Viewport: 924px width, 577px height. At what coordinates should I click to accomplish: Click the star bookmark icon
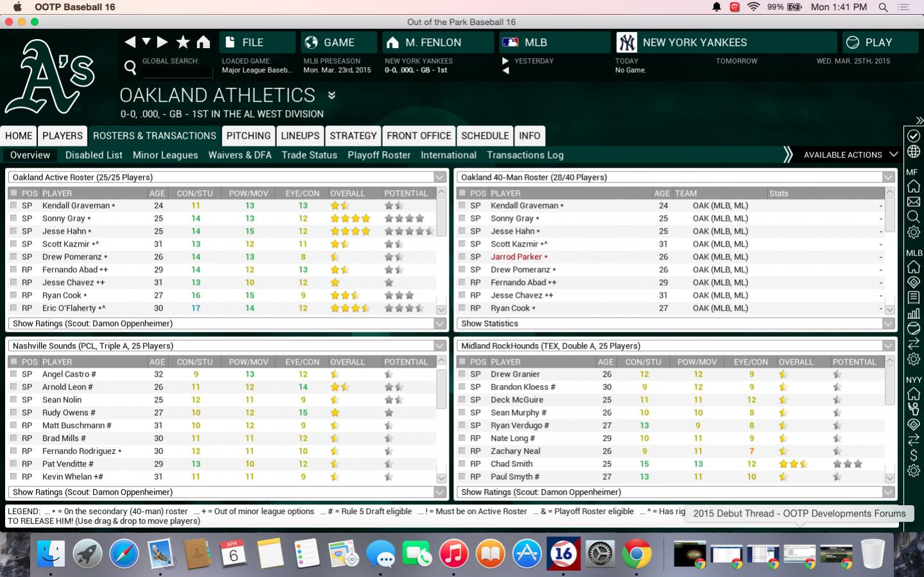click(183, 42)
